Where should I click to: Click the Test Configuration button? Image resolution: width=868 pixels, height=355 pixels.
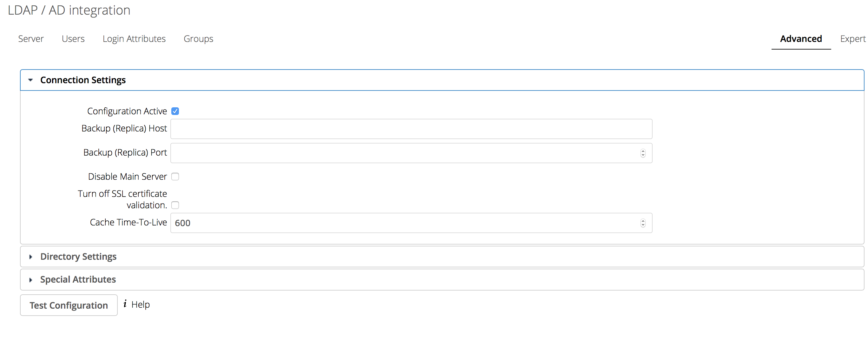(69, 305)
